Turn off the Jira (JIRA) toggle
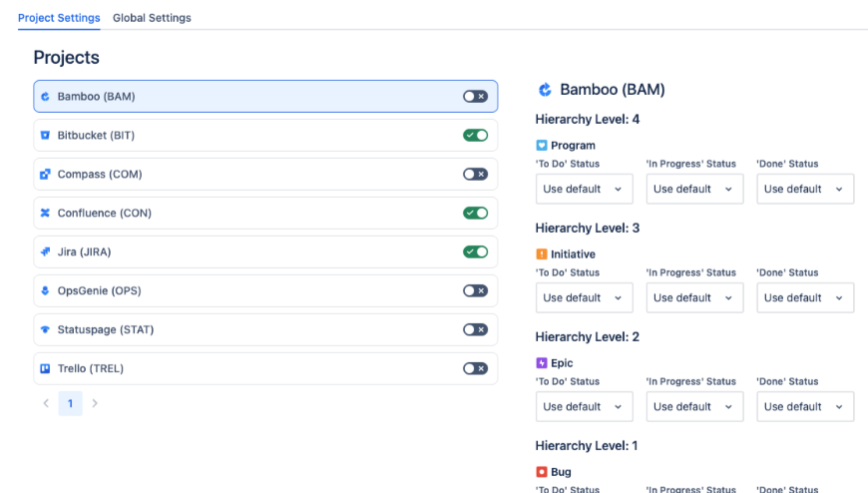This screenshot has height=493, width=868. tap(475, 252)
